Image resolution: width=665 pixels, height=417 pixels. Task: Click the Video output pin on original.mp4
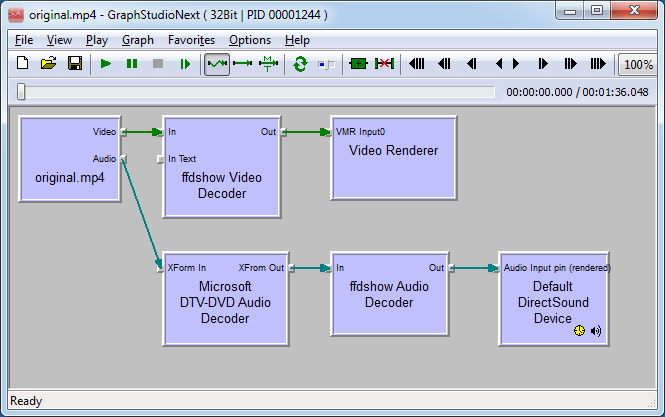(123, 132)
